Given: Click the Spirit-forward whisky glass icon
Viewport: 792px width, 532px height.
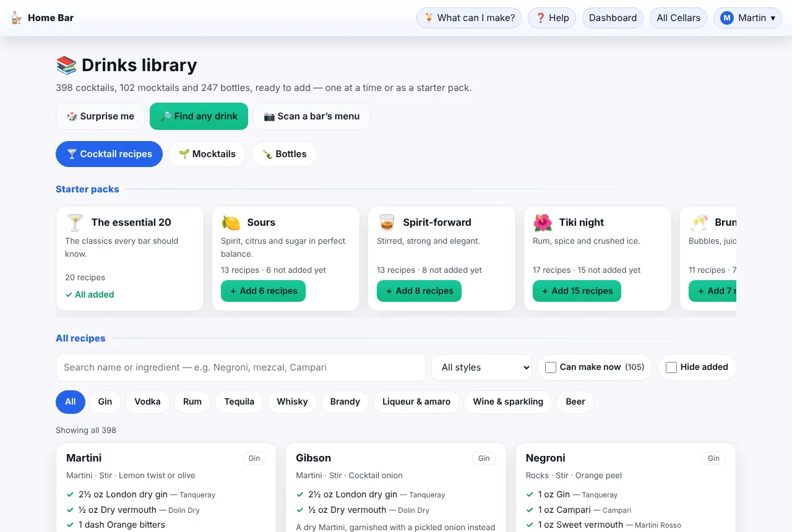Looking at the screenshot, I should click(387, 223).
